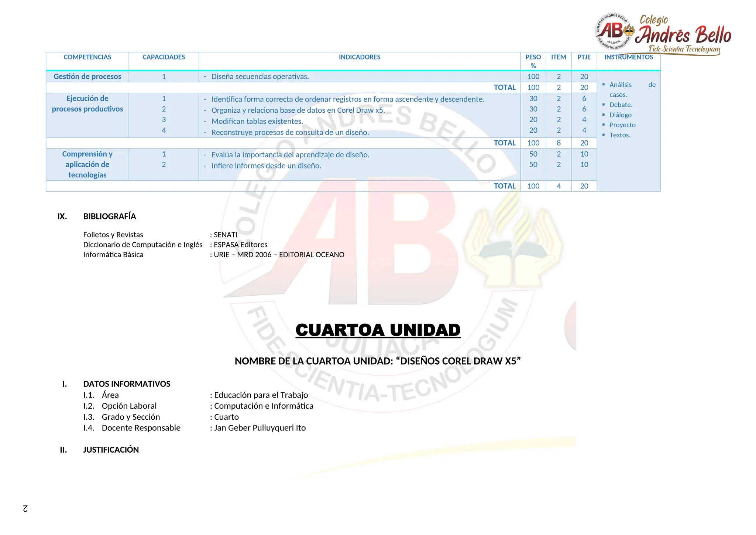
Task: Click 'Textos.' instrument entry
Action: click(x=620, y=135)
